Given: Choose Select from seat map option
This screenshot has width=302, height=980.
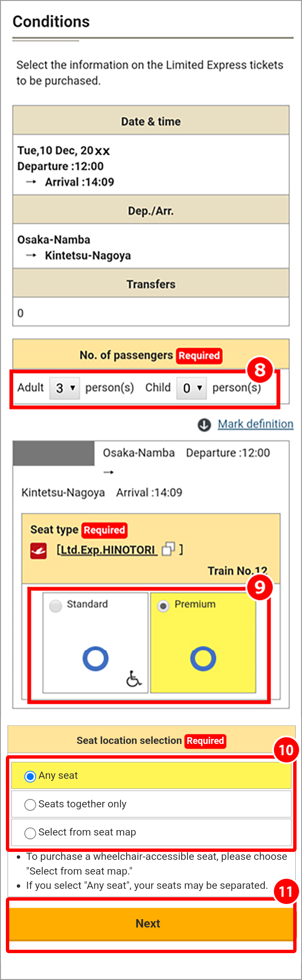Looking at the screenshot, I should coord(151,832).
